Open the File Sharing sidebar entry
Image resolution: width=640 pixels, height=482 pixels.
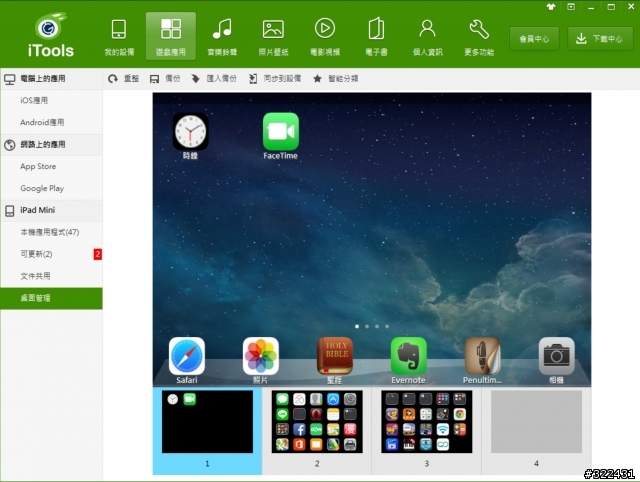tap(51, 276)
